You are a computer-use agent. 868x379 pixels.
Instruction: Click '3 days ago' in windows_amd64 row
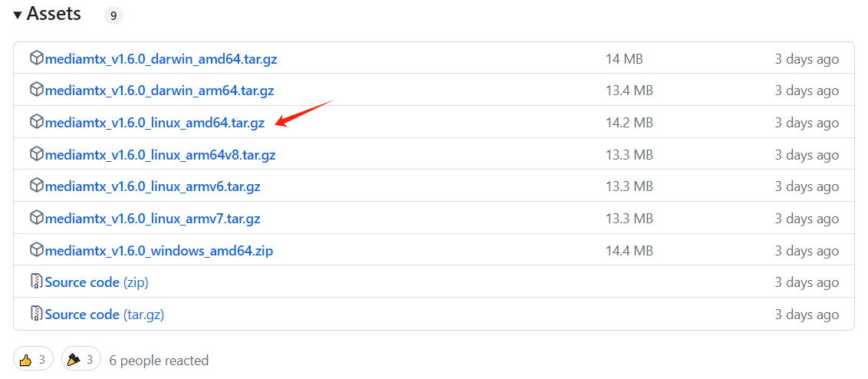(x=807, y=252)
